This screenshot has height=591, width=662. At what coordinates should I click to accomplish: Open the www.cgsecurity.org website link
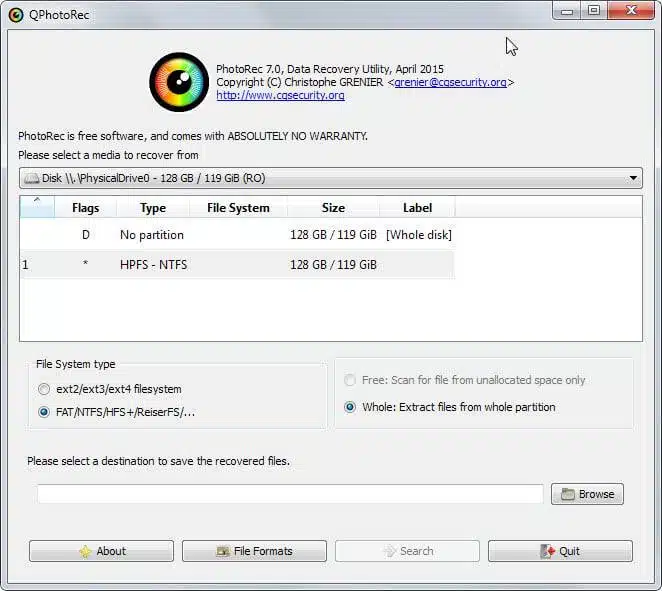coord(280,96)
